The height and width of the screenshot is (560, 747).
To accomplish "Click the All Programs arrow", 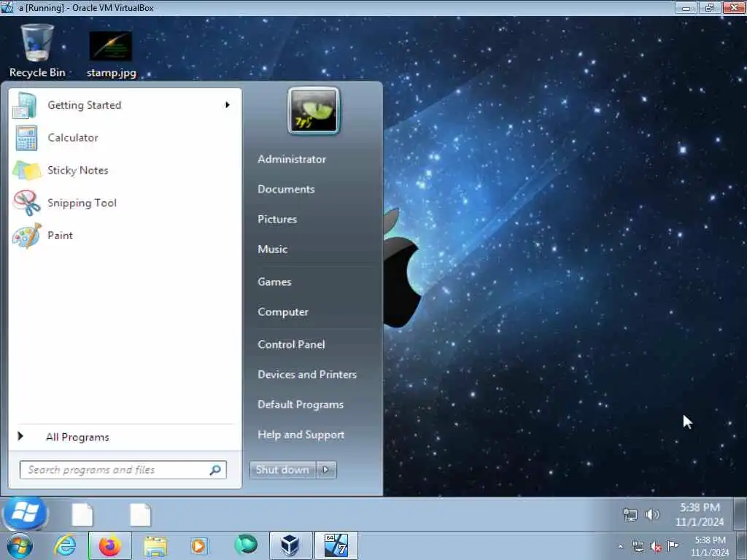I will [20, 436].
